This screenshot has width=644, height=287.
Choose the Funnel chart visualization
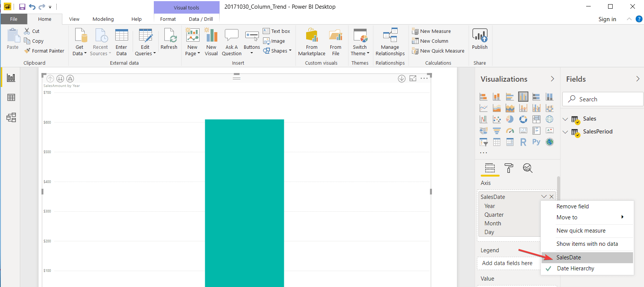(x=497, y=131)
